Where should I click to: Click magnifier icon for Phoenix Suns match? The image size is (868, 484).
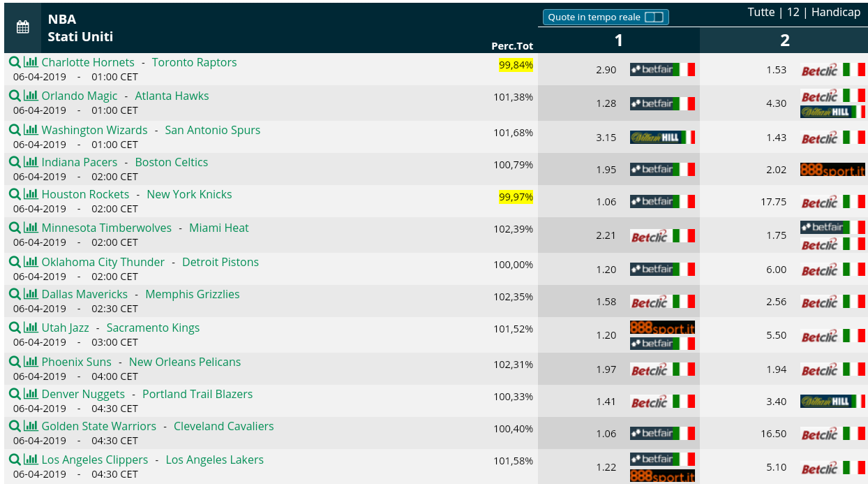[15, 361]
